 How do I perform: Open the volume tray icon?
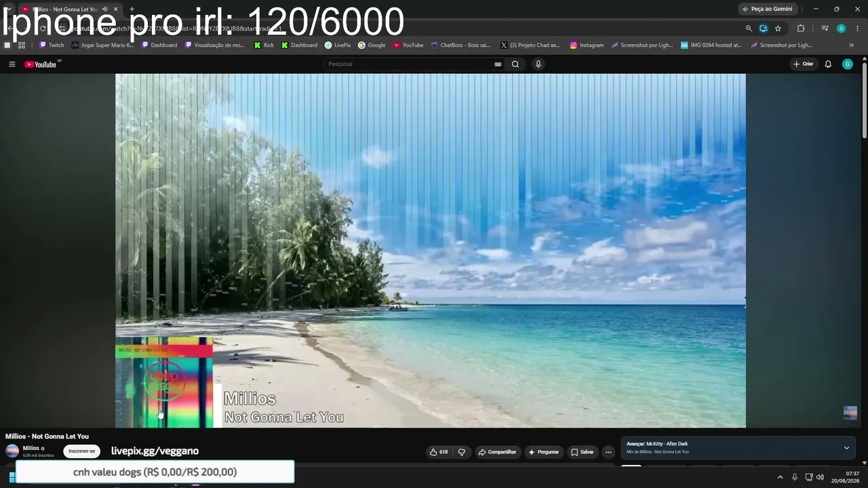pyautogui.click(x=820, y=477)
